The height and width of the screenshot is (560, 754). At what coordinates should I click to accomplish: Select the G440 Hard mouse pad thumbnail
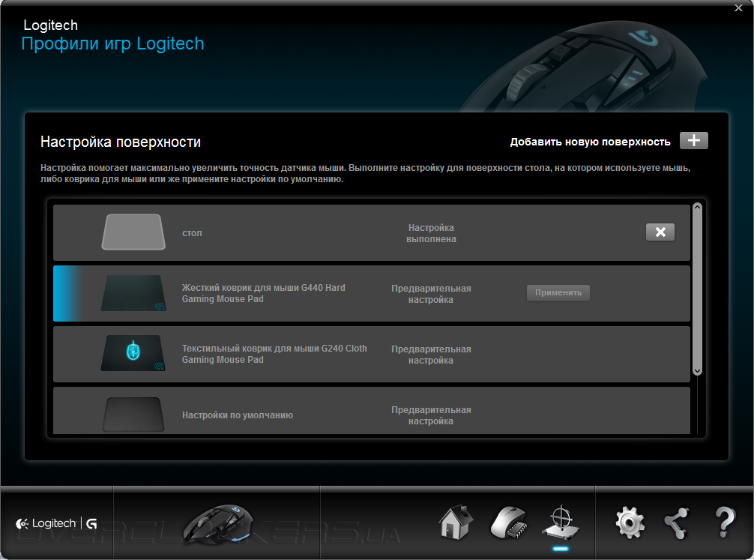[x=133, y=293]
